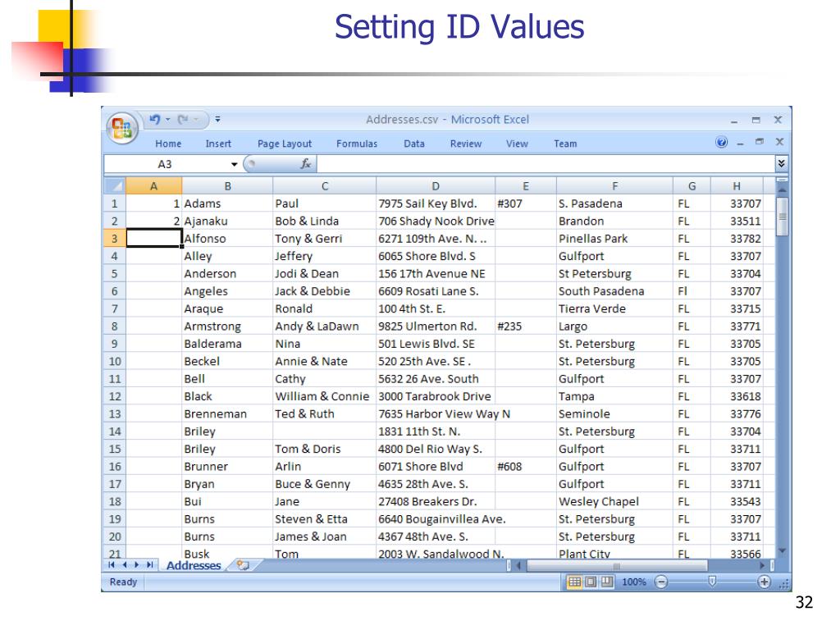Click the cell containing "Wesley Chapel"
This screenshot has width=840, height=630.
[615, 501]
